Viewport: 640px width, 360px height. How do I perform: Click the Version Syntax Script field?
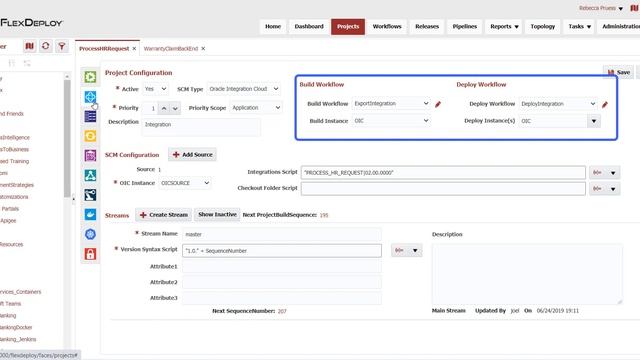[x=282, y=251]
